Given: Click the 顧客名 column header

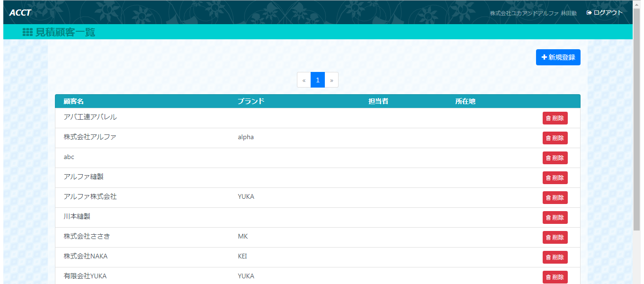Looking at the screenshot, I should 74,101.
